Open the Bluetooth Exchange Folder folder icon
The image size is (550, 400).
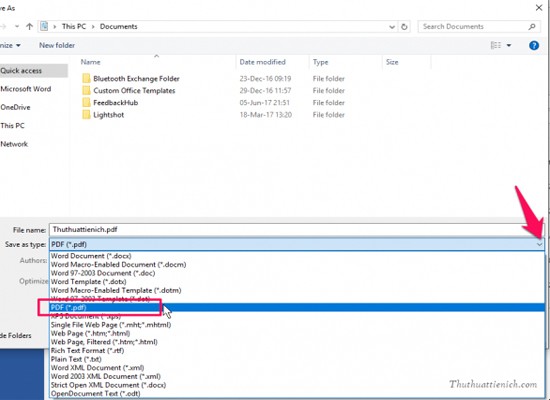pos(86,78)
